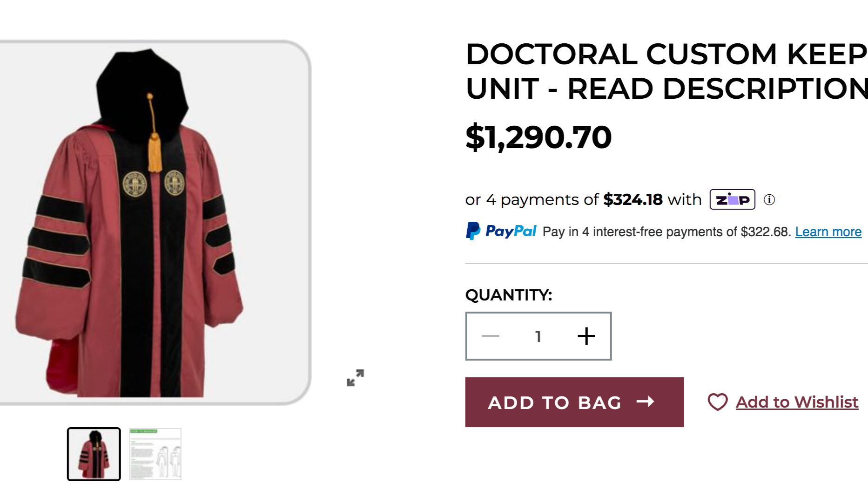Toggle the wishlist heart icon
868x491 pixels.
click(x=717, y=402)
